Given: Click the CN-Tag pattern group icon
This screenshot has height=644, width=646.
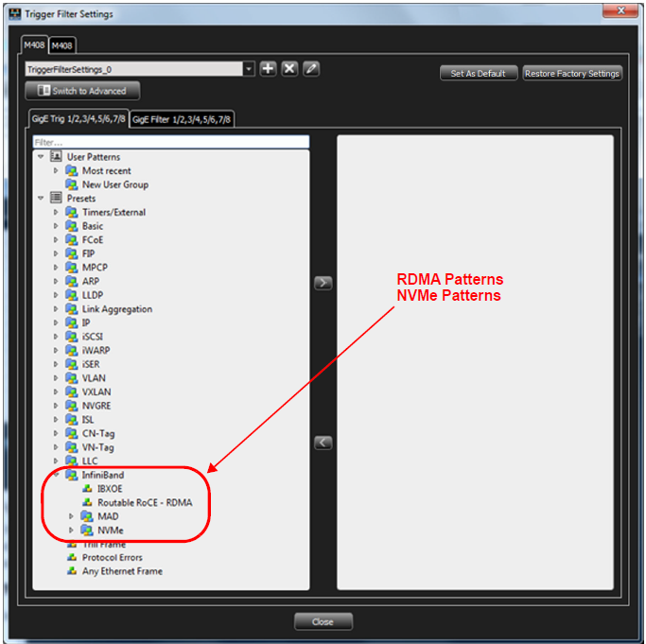Looking at the screenshot, I should (72, 433).
